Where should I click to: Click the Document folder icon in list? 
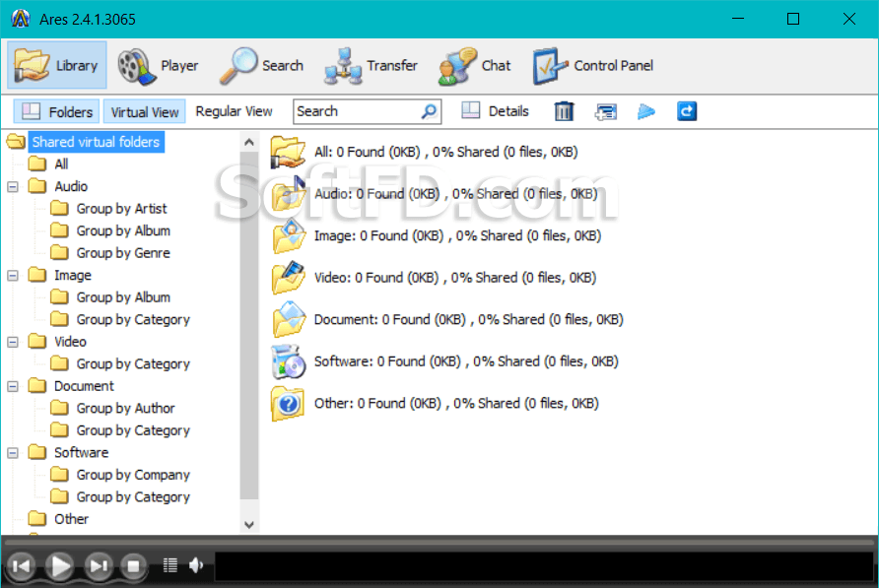coord(288,319)
